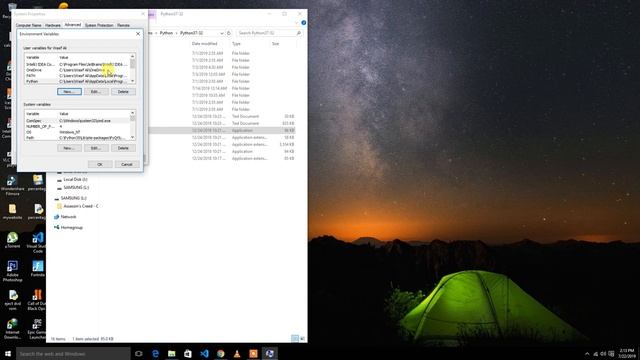
Task: Switch to the Hardware tab
Action: pos(53,25)
